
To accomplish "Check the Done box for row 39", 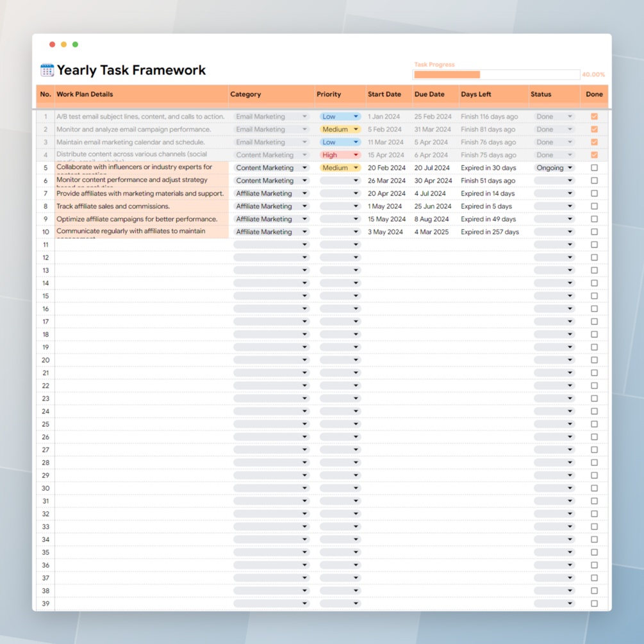I will click(x=594, y=604).
